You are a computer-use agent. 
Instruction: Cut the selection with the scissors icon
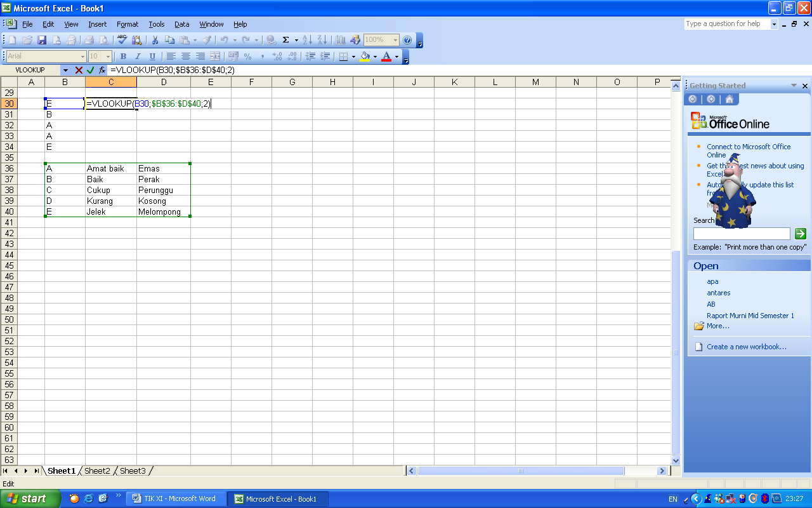pyautogui.click(x=155, y=40)
